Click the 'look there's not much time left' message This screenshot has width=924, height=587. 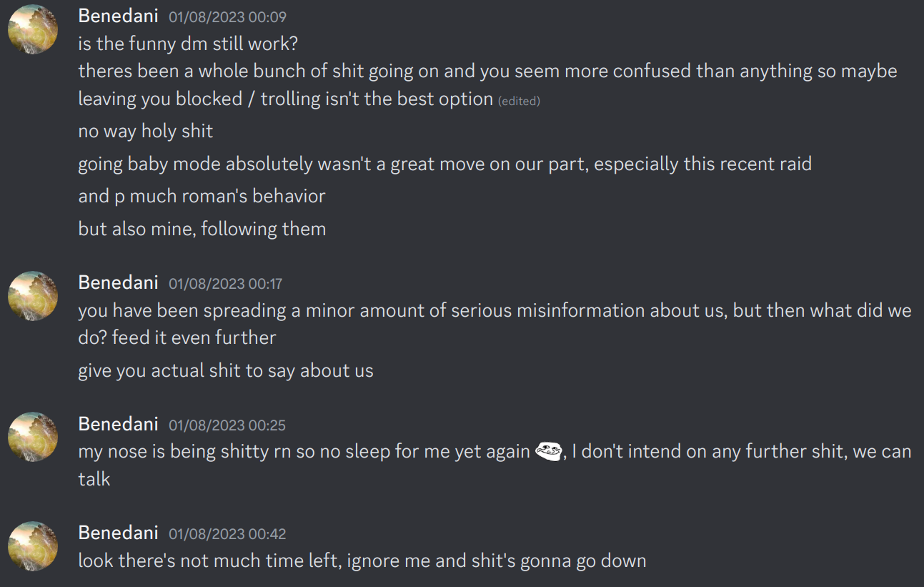(x=362, y=561)
